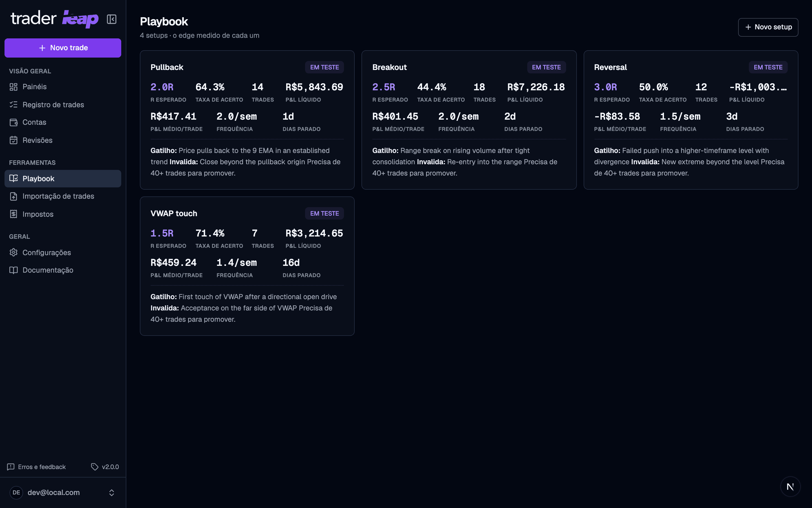Click the R$7,226.18 net P&L value
Viewport: 812px width, 508px height.
click(536, 87)
